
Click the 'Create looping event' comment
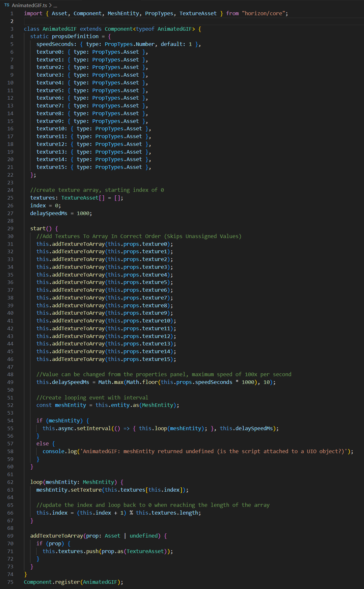point(92,398)
